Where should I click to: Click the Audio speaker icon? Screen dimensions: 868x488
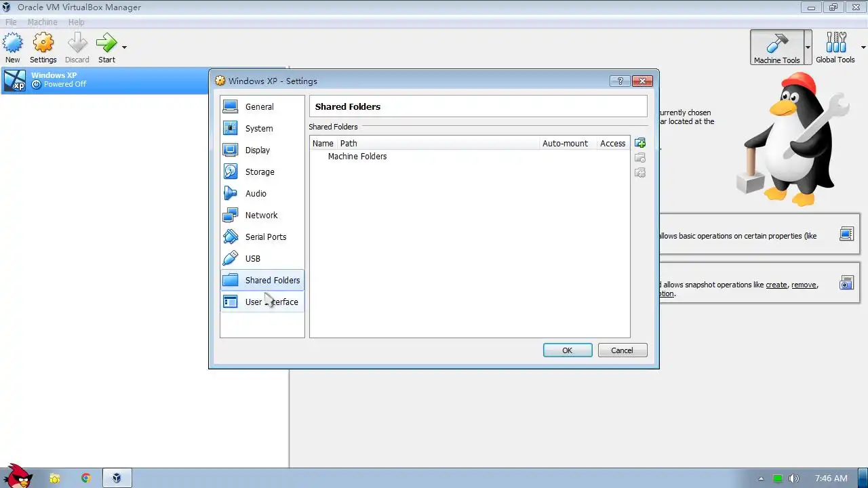[x=231, y=193]
